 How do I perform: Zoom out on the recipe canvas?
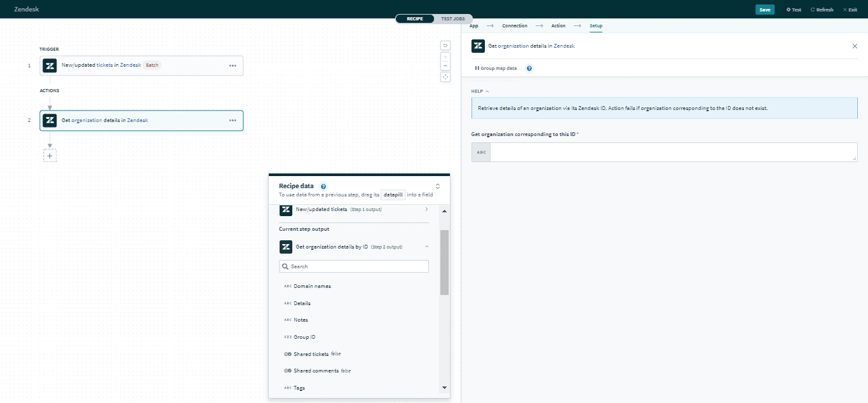pos(445,66)
